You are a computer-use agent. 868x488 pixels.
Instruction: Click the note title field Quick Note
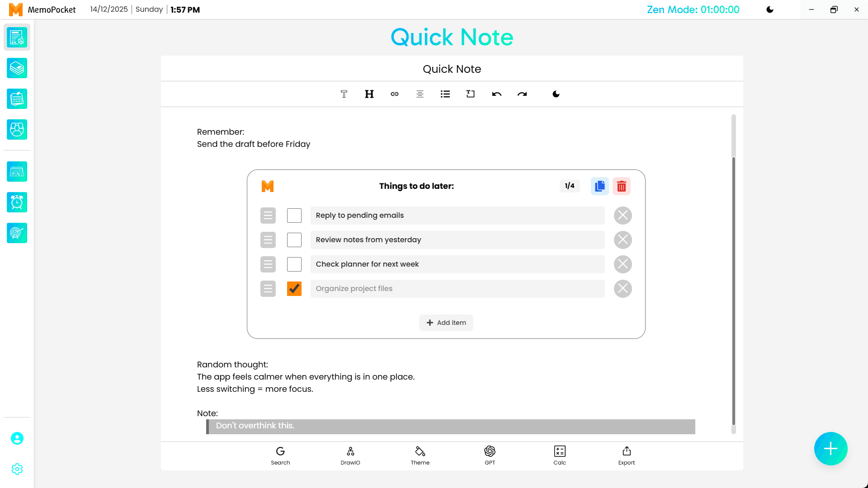[x=452, y=69]
